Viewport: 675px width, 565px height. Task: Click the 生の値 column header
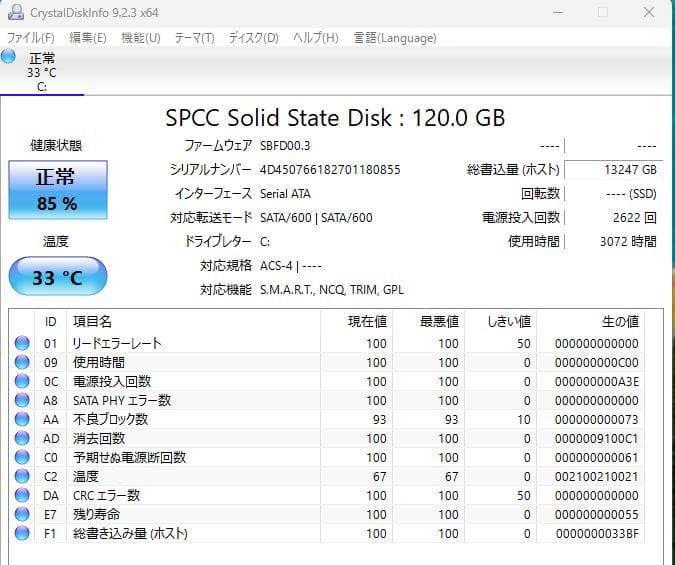coord(591,321)
